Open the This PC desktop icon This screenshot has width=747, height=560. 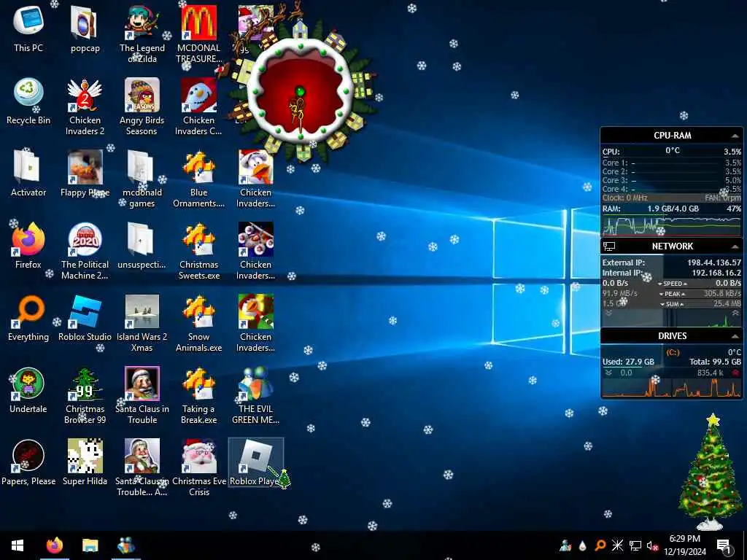click(28, 29)
